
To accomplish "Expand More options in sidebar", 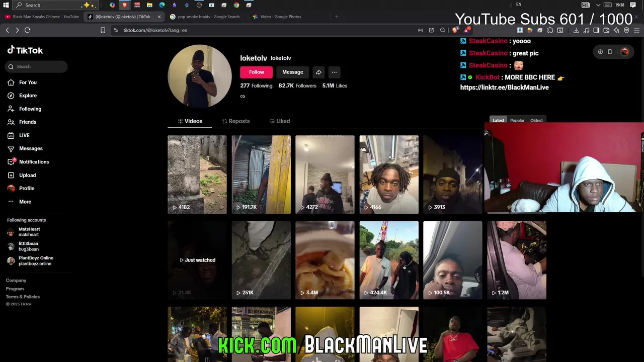I will point(20,202).
